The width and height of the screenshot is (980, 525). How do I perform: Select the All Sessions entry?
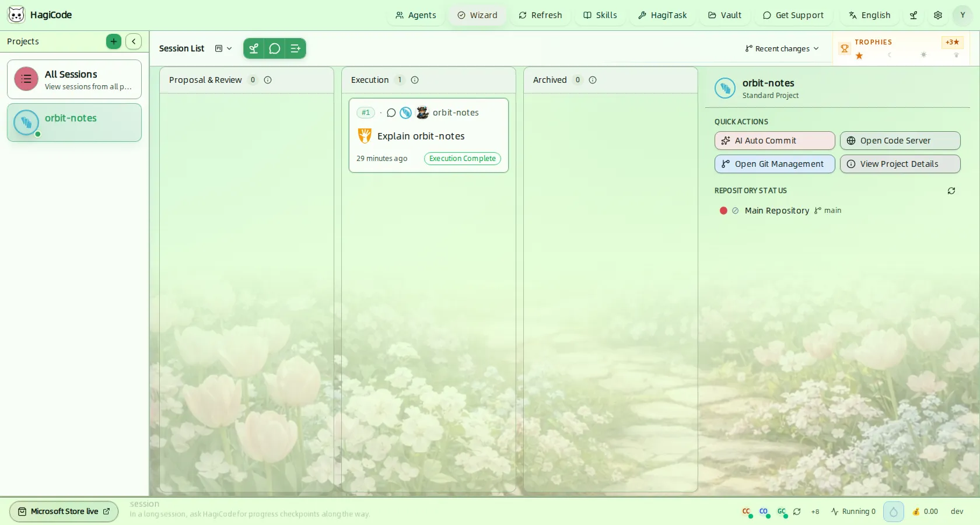coord(74,79)
